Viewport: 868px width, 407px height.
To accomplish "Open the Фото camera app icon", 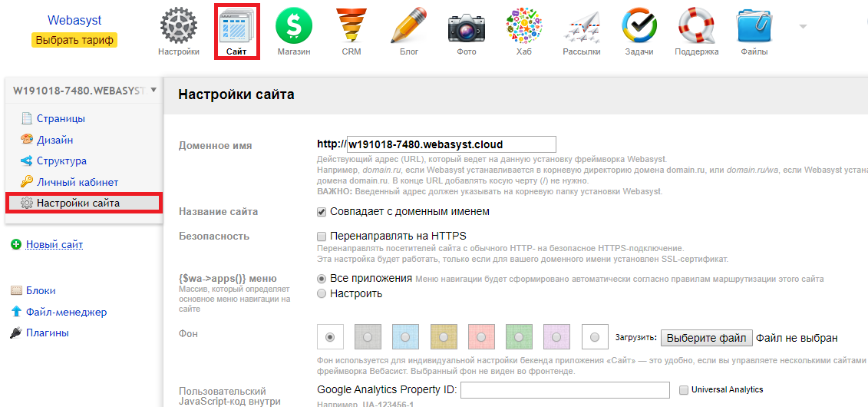I will click(466, 27).
